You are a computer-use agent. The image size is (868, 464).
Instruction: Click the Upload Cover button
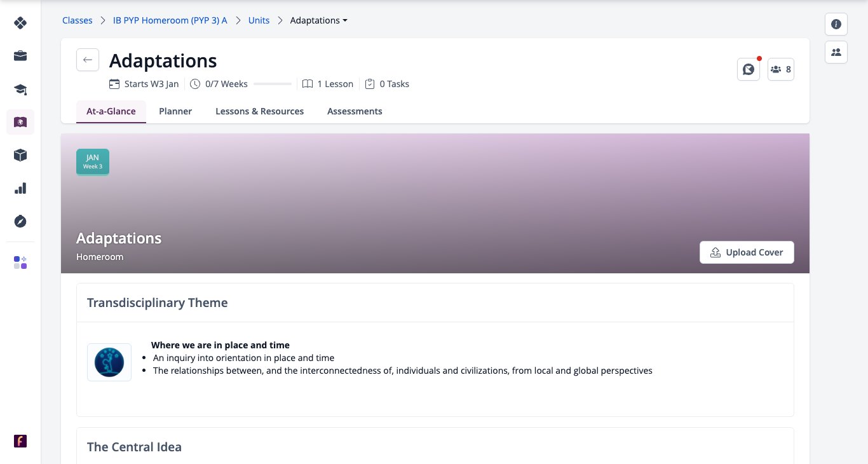[x=747, y=252]
